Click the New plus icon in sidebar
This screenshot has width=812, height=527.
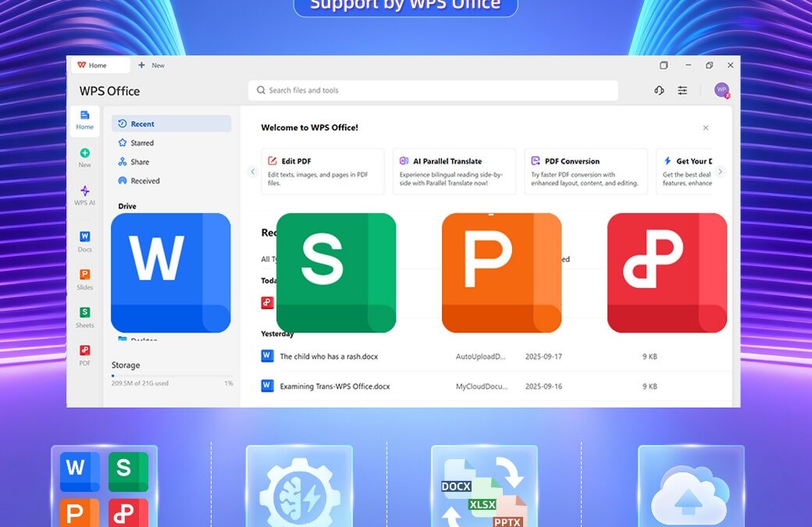click(84, 154)
